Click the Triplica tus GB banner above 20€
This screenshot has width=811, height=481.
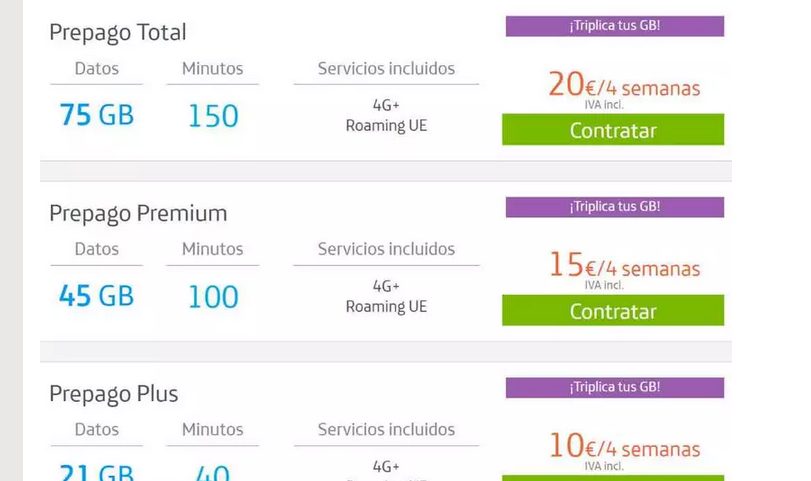(614, 27)
